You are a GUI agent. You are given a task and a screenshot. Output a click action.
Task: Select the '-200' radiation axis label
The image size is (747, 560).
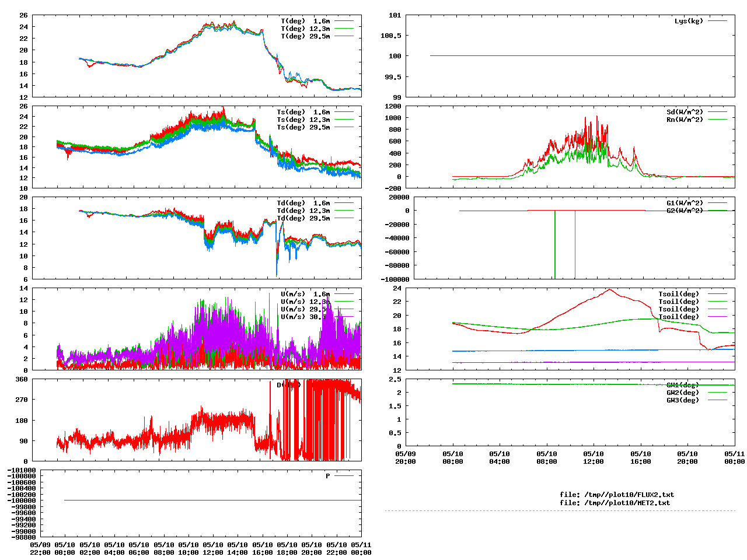click(393, 188)
